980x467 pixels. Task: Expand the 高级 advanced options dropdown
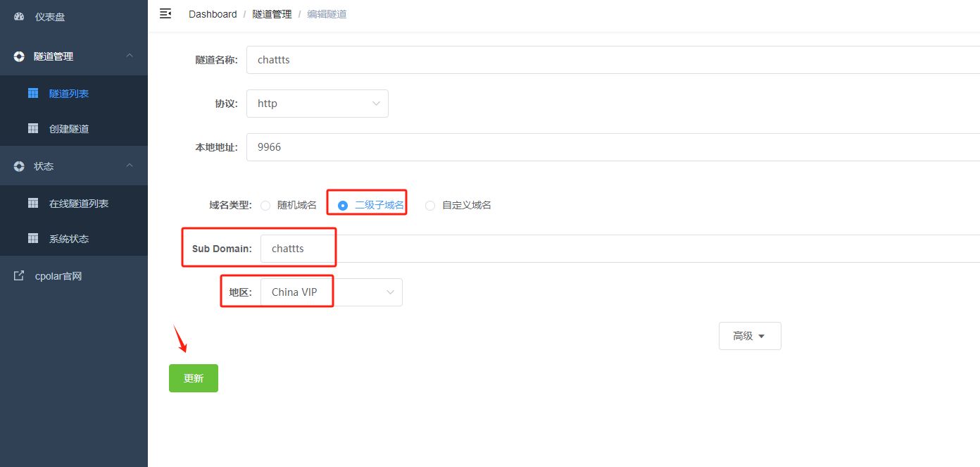point(749,335)
